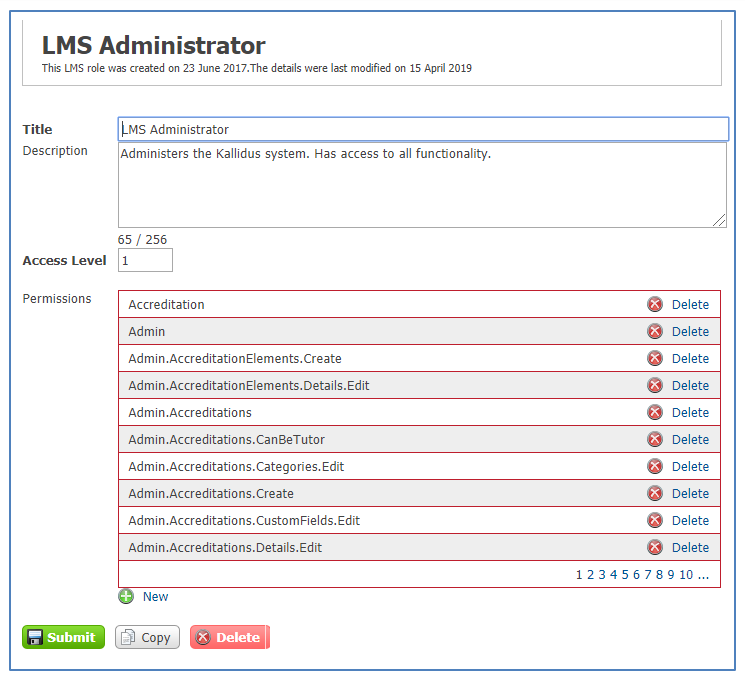This screenshot has width=745, height=682.
Task: Click Delete link for Admin.Accreditations row
Action: (690, 413)
